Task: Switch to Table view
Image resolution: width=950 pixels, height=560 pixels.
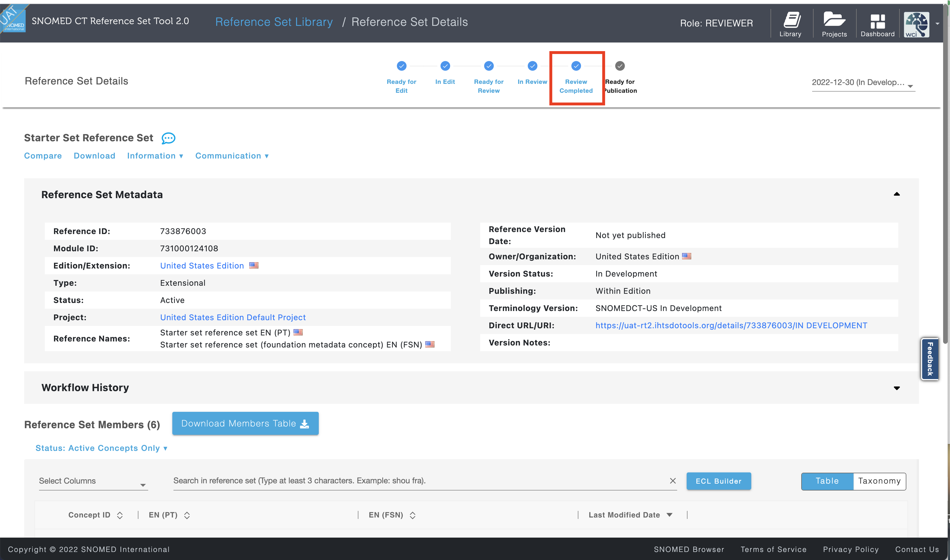Action: click(x=827, y=481)
